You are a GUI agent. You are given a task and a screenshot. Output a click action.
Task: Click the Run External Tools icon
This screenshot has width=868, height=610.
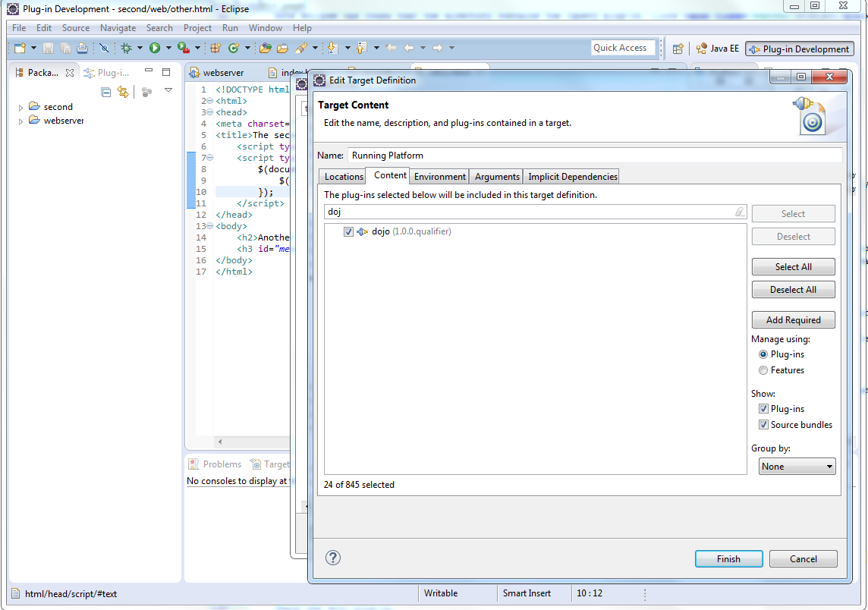pyautogui.click(x=183, y=48)
